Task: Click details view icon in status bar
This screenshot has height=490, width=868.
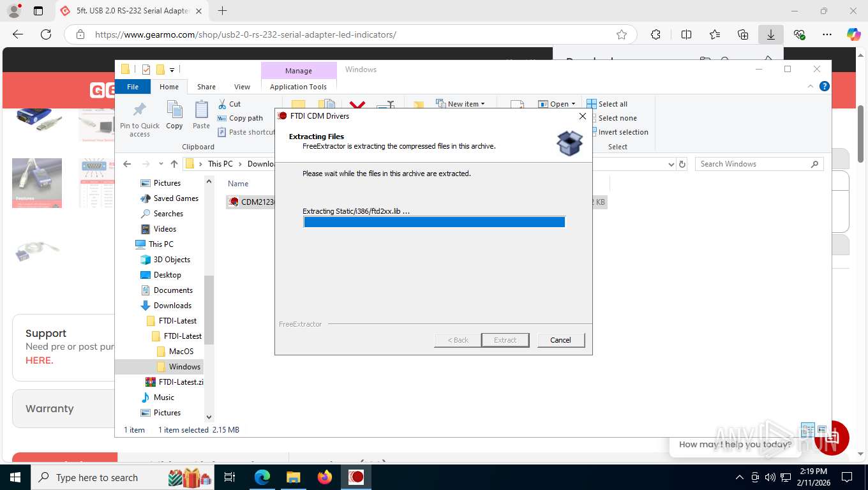Action: coord(807,430)
